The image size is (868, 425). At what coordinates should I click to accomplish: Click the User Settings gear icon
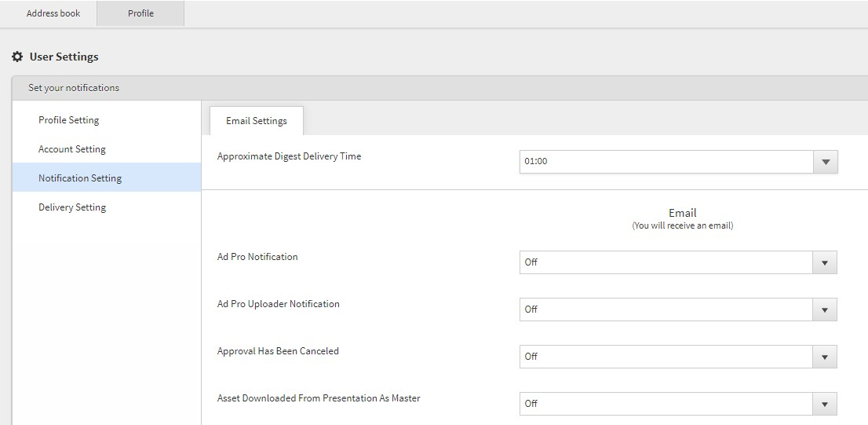(17, 57)
